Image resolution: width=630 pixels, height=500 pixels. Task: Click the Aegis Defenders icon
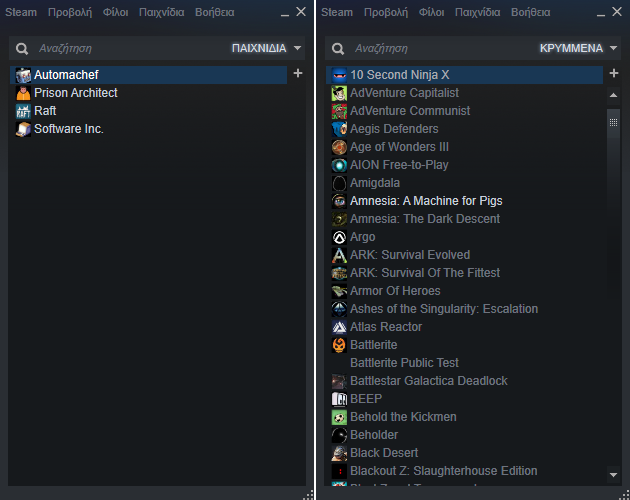pos(339,129)
